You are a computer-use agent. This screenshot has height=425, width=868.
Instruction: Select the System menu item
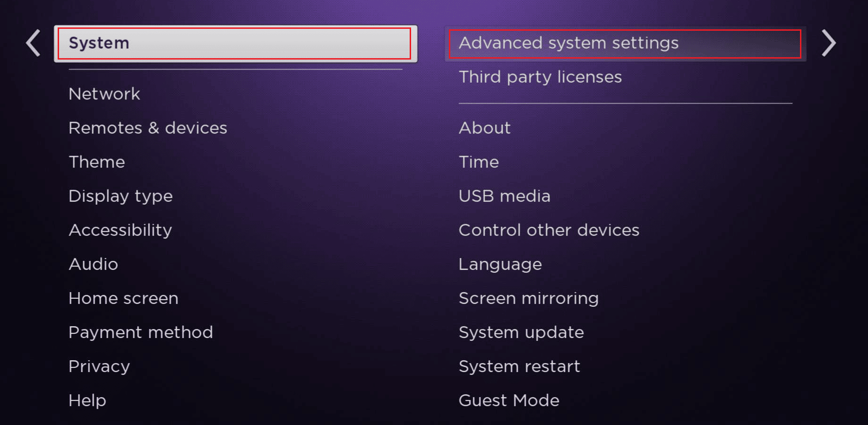[x=235, y=43]
